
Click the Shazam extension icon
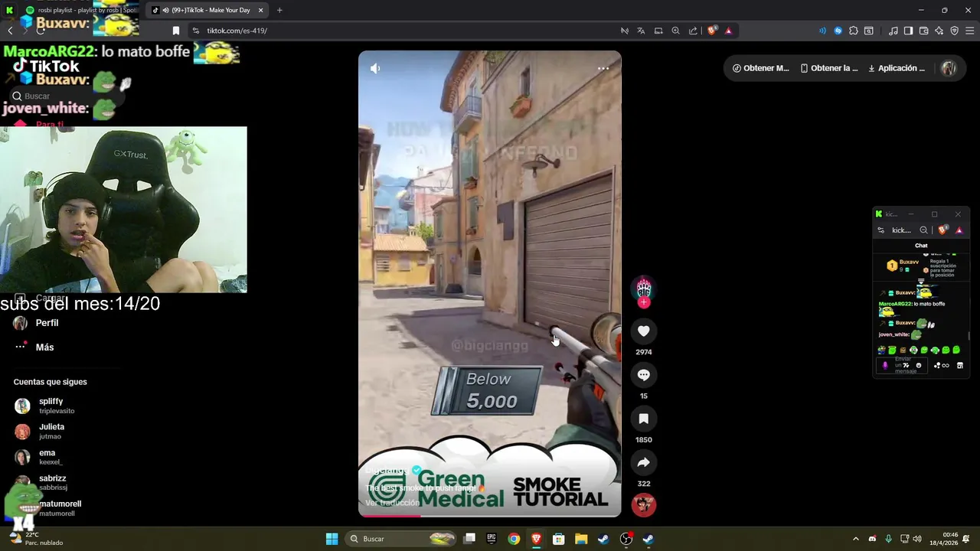click(x=838, y=31)
